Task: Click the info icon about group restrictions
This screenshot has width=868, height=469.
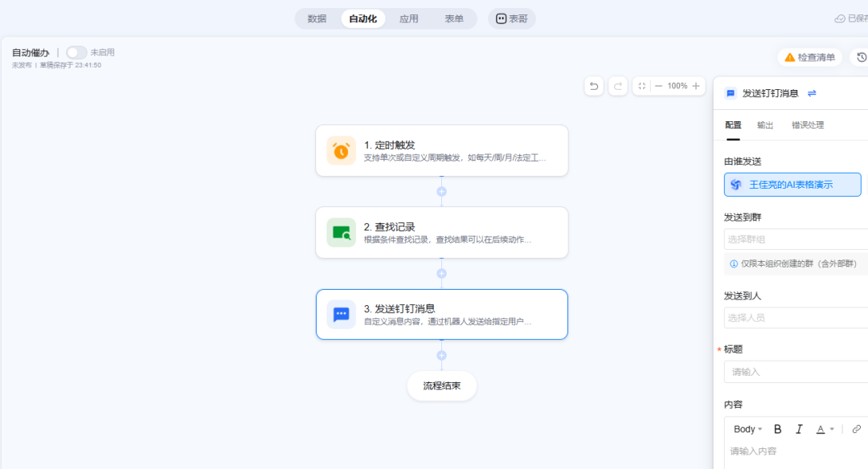Action: [734, 263]
